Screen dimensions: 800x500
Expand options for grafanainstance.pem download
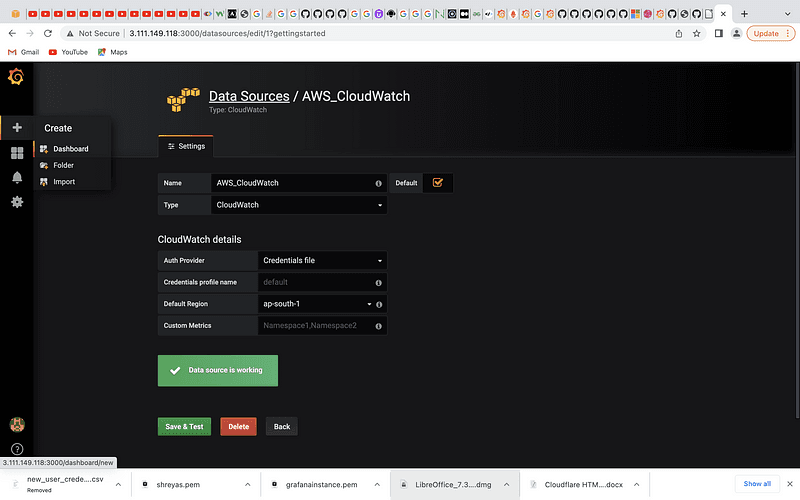point(377,484)
